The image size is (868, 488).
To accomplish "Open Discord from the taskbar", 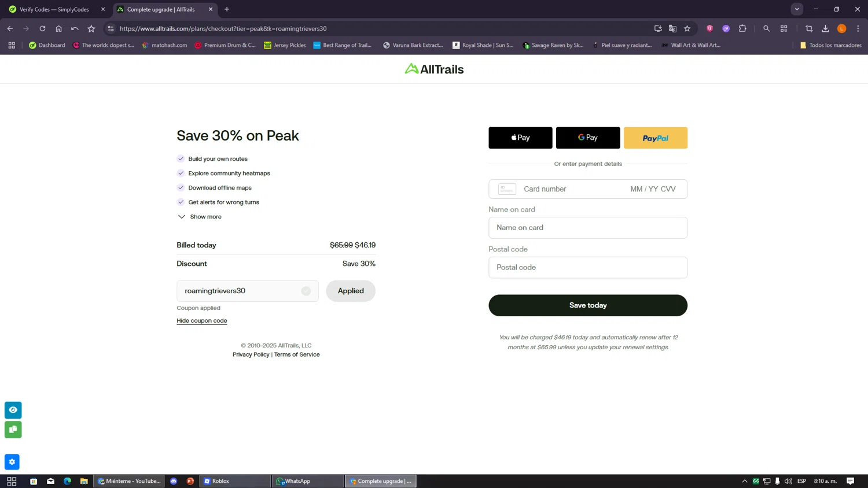I will (x=174, y=481).
